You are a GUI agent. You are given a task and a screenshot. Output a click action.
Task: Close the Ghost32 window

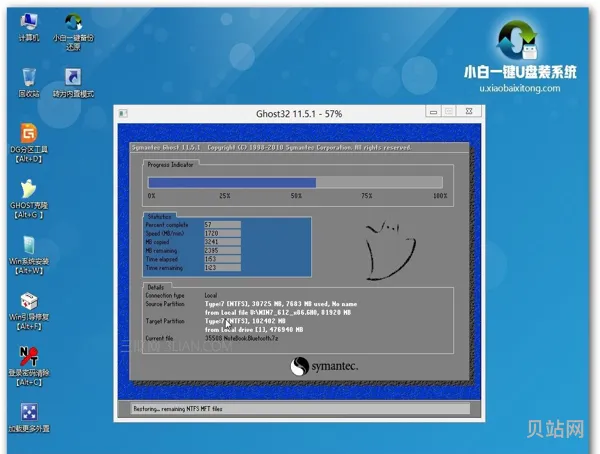click(x=469, y=112)
